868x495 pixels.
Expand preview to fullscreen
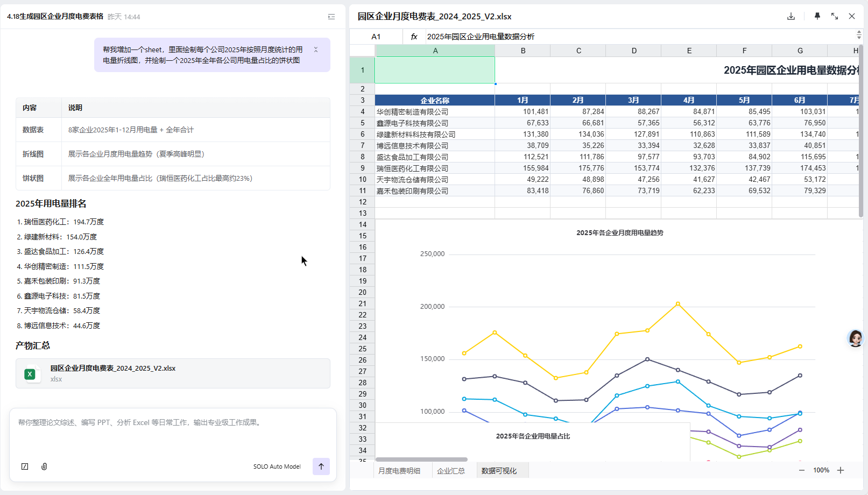(x=834, y=16)
